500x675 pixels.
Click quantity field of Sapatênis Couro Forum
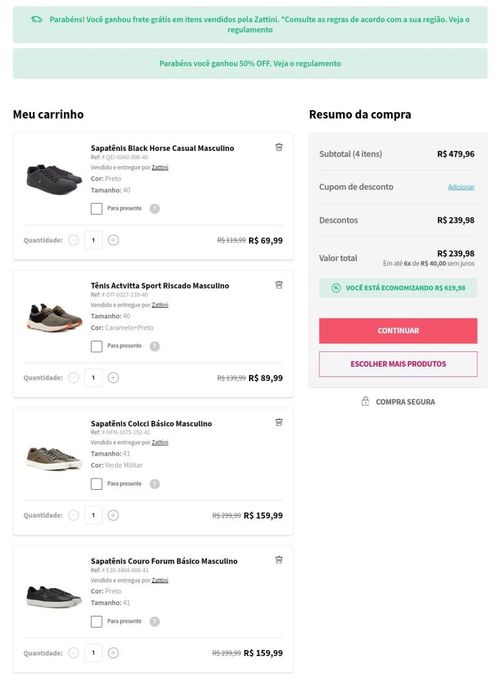[93, 653]
